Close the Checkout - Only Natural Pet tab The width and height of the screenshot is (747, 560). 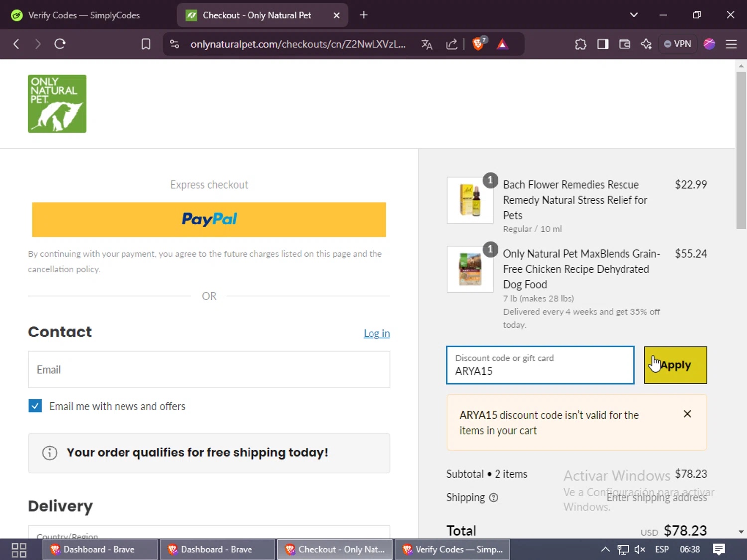[x=337, y=15]
